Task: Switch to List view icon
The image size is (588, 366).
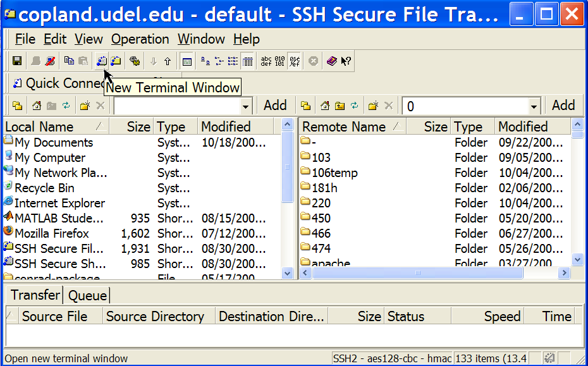Action: pyautogui.click(x=233, y=61)
